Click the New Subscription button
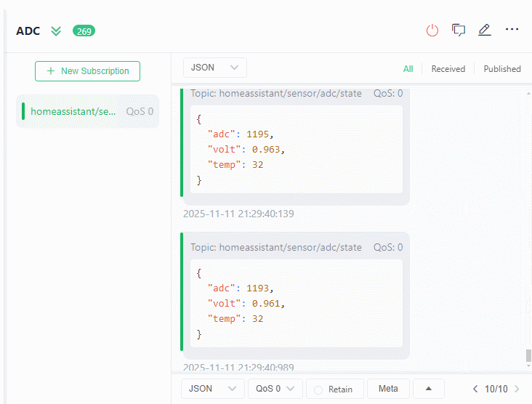Image resolution: width=532 pixels, height=404 pixels. [87, 71]
